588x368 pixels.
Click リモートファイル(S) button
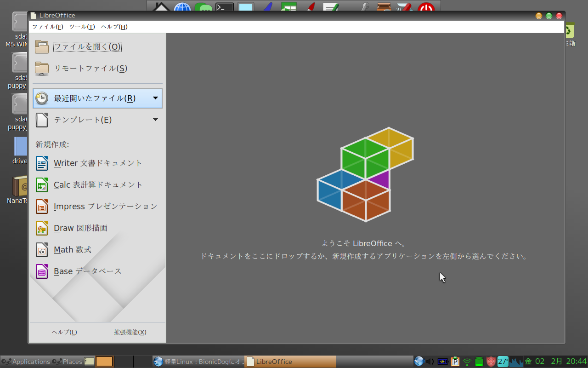tap(91, 68)
